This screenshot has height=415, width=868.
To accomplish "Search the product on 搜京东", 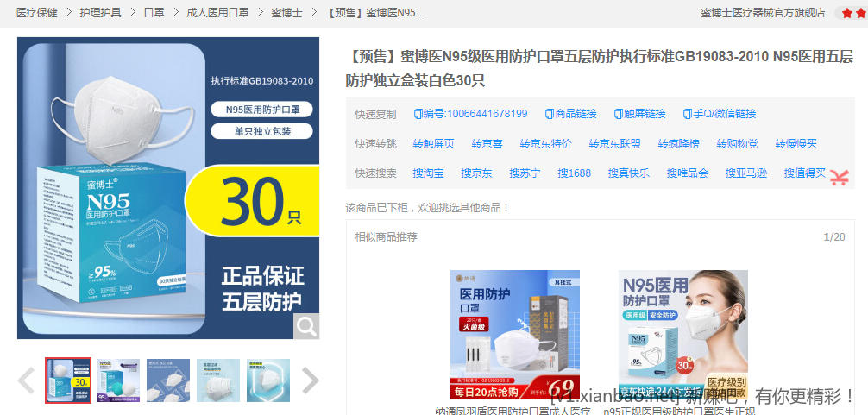I will pos(476,173).
